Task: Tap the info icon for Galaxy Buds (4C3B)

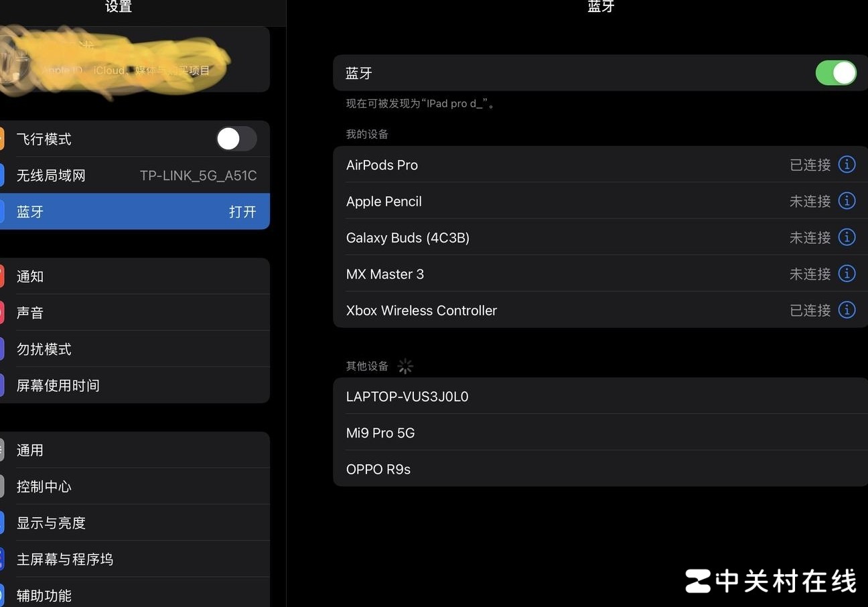Action: point(847,237)
